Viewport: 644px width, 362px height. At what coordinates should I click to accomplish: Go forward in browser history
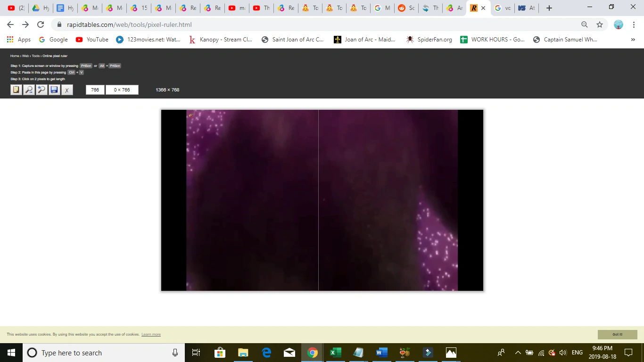[x=25, y=25]
